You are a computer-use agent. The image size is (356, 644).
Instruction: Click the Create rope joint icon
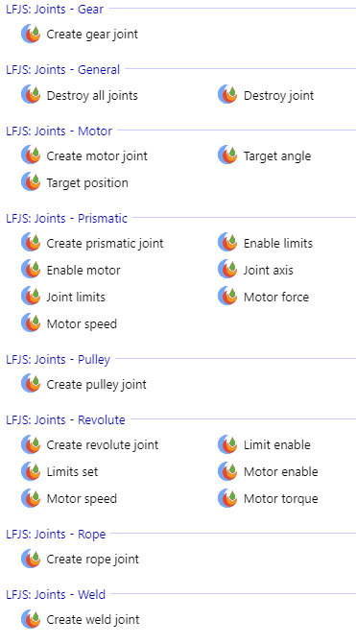(x=31, y=559)
